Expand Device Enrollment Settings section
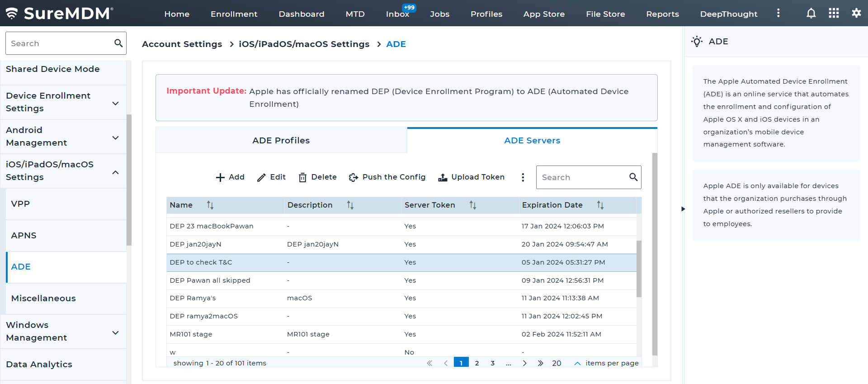This screenshot has height=384, width=868. click(115, 103)
